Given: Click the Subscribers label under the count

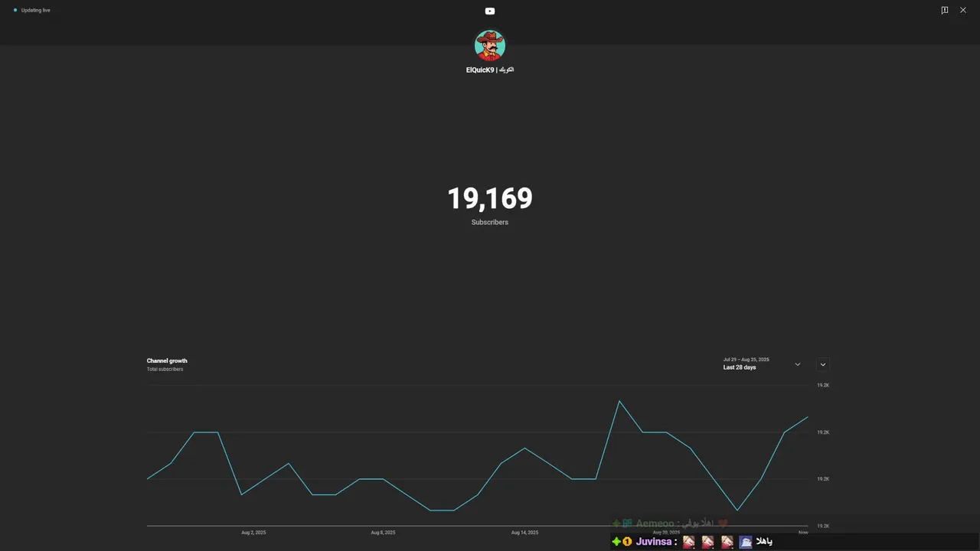Looking at the screenshot, I should [490, 222].
